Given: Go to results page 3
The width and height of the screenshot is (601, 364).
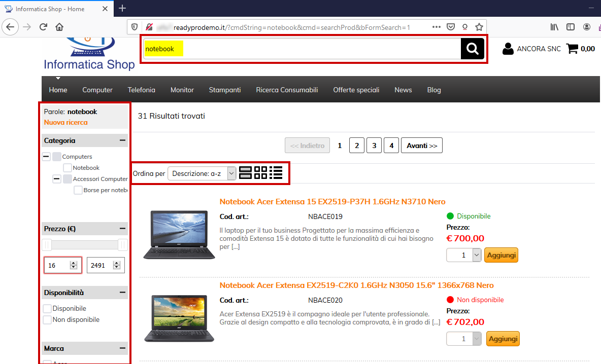Looking at the screenshot, I should [x=374, y=145].
